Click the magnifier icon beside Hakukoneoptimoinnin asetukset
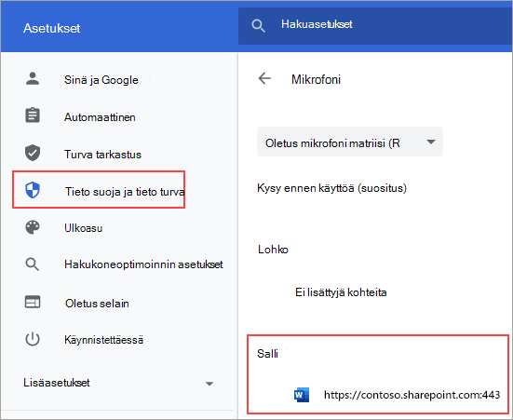 [33, 264]
